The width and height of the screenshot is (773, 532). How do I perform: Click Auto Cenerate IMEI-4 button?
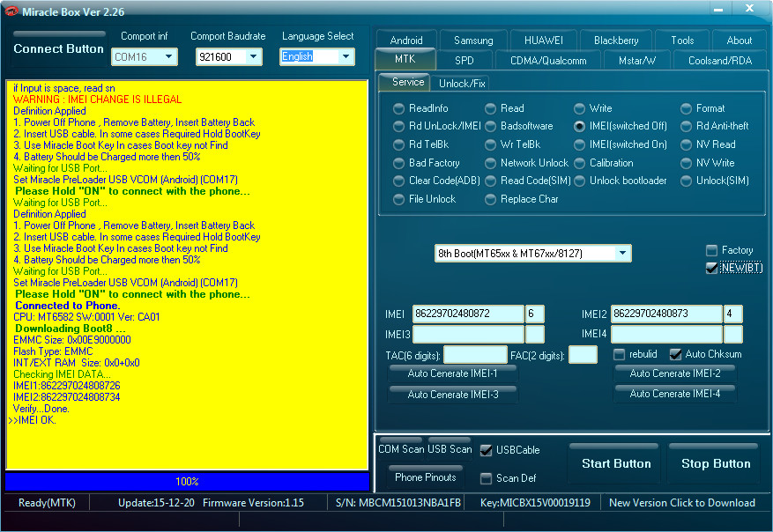(675, 394)
